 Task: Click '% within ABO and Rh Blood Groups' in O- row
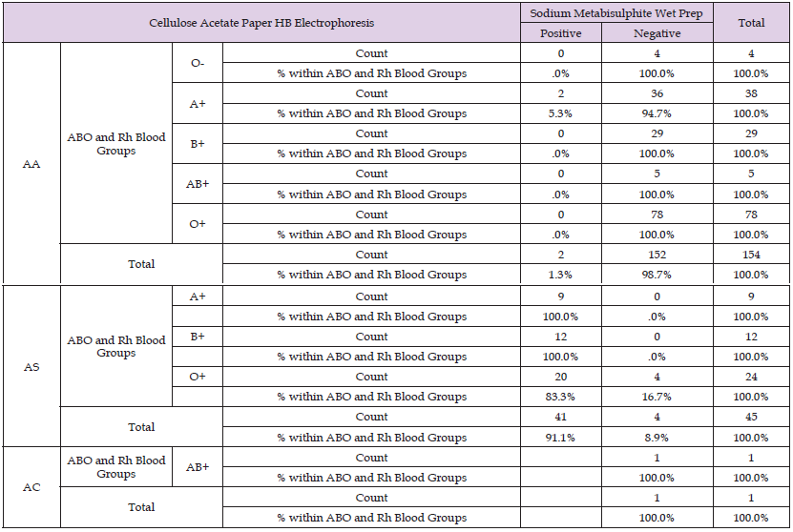pyautogui.click(x=371, y=73)
